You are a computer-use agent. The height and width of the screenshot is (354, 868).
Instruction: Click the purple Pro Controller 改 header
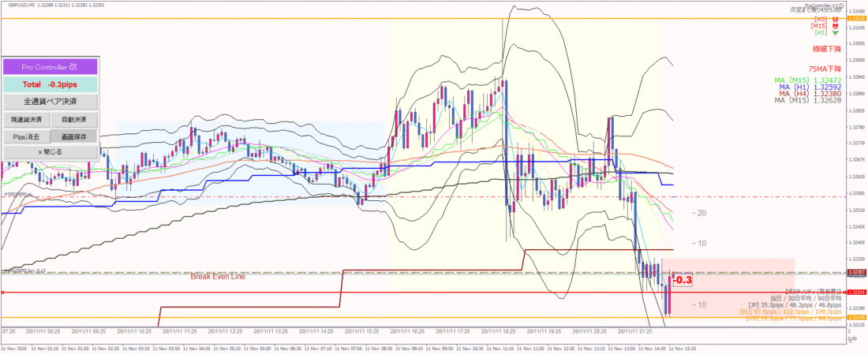[x=50, y=67]
